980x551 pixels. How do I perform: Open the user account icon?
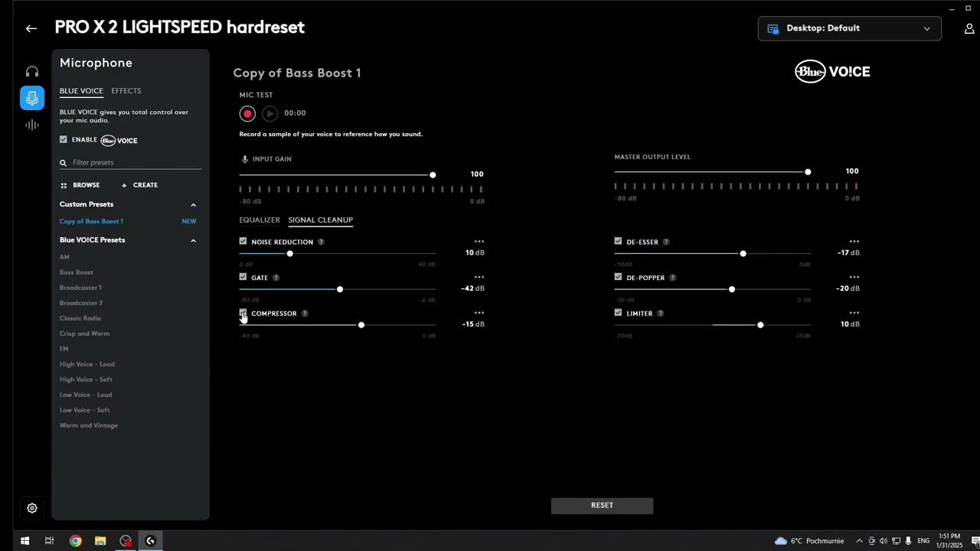click(x=969, y=29)
